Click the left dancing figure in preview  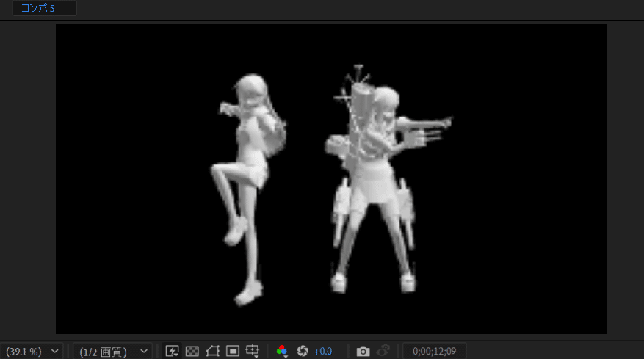click(x=247, y=189)
